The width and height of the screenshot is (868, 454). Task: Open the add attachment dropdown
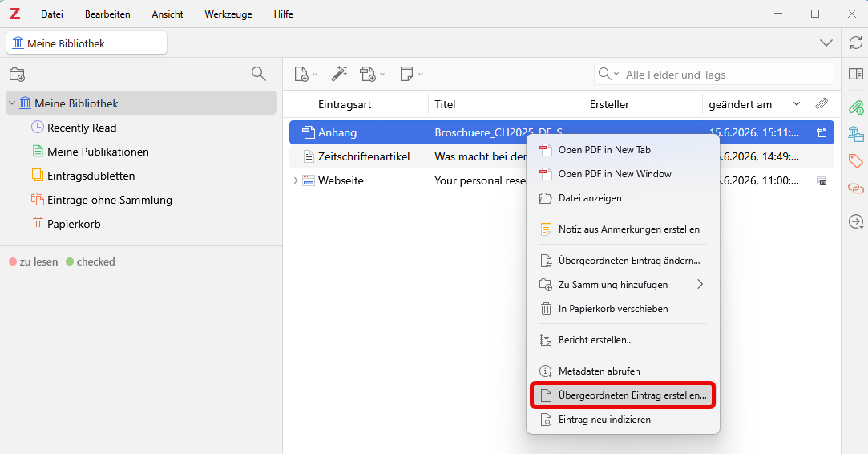coord(371,74)
